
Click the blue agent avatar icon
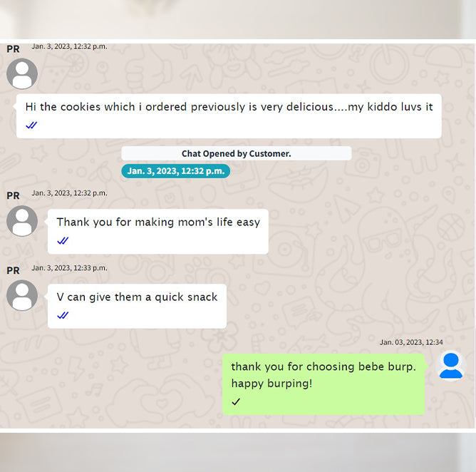click(x=451, y=366)
